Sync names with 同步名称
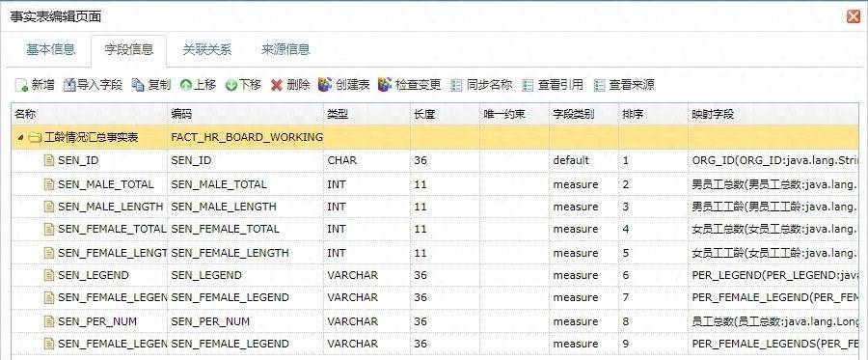 [481, 85]
